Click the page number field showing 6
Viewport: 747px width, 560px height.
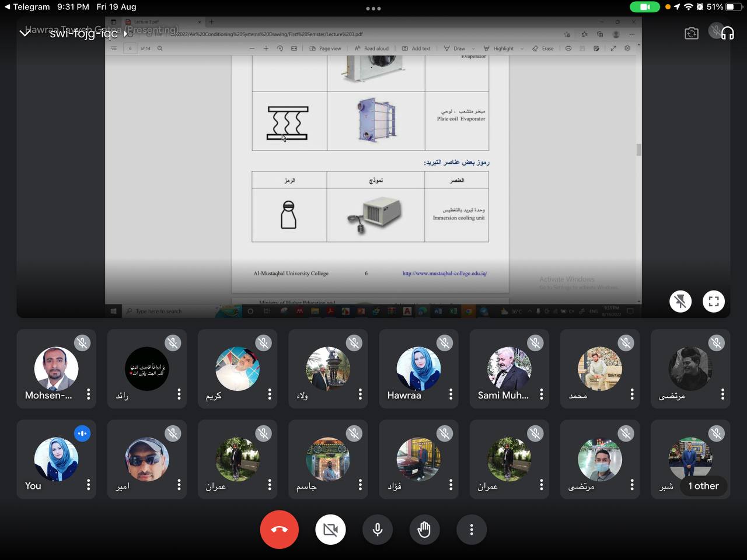pyautogui.click(x=129, y=48)
